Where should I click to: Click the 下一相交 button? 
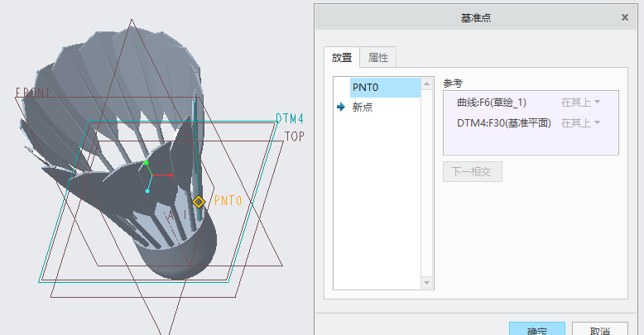[473, 171]
